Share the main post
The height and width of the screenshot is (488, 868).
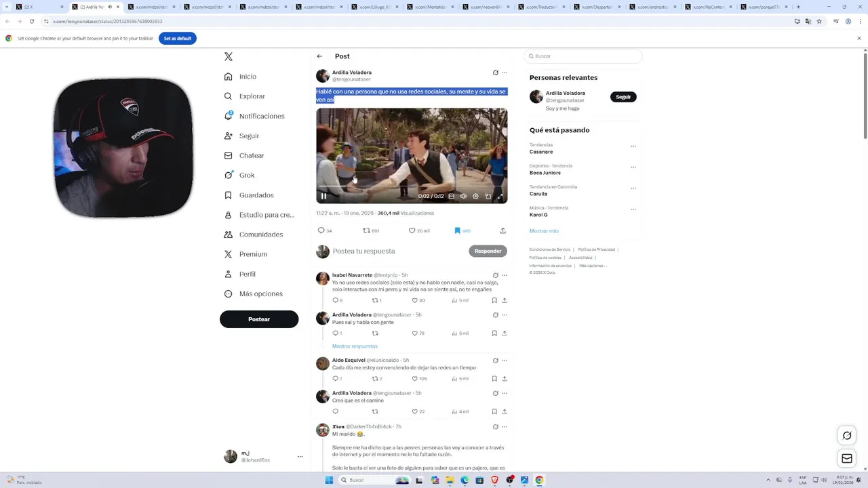point(502,230)
